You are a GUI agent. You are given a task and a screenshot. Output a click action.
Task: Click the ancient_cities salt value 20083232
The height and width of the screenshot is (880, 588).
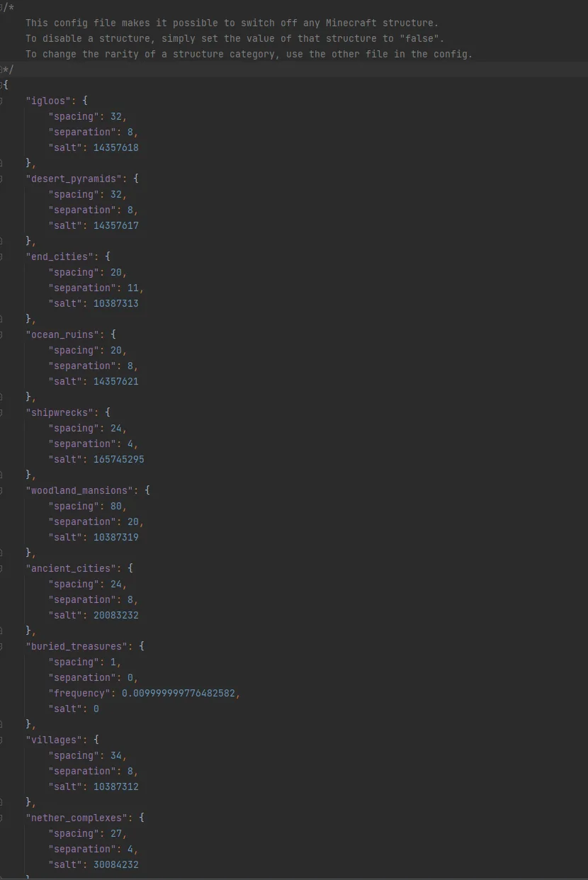pyautogui.click(x=116, y=615)
